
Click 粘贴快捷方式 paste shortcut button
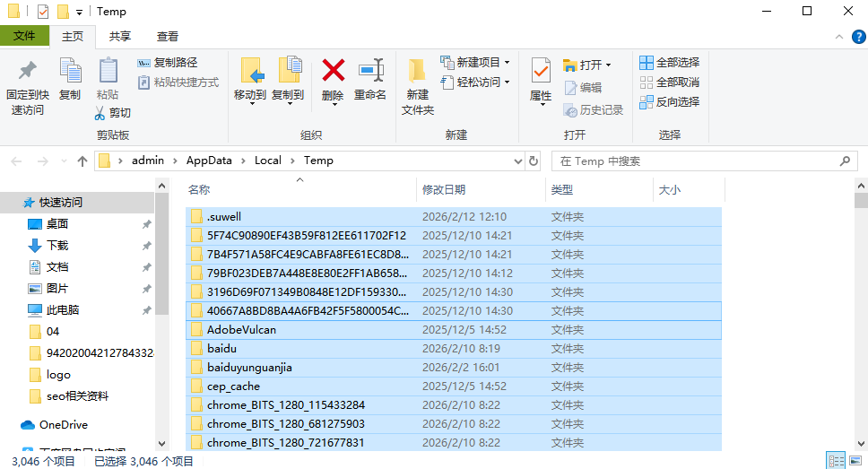[x=178, y=83]
